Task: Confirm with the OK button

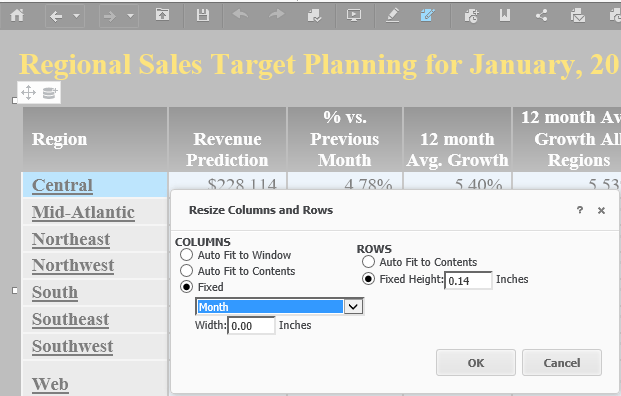Action: coord(476,363)
